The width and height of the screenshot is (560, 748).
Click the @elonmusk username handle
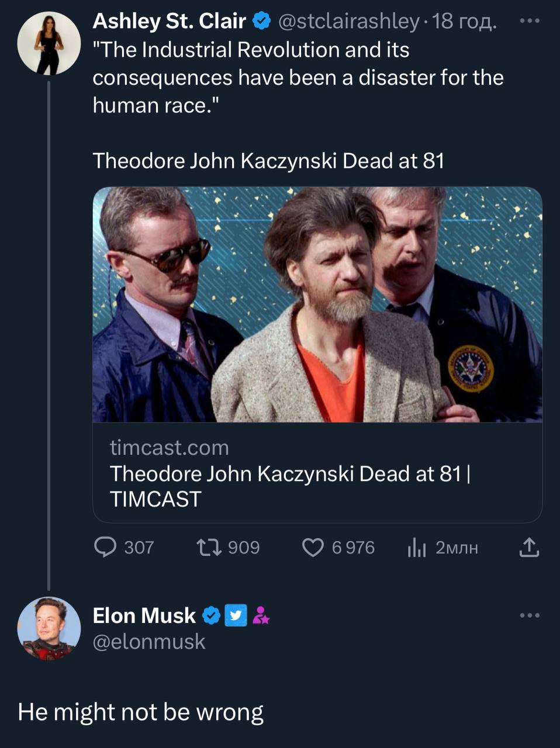(149, 642)
